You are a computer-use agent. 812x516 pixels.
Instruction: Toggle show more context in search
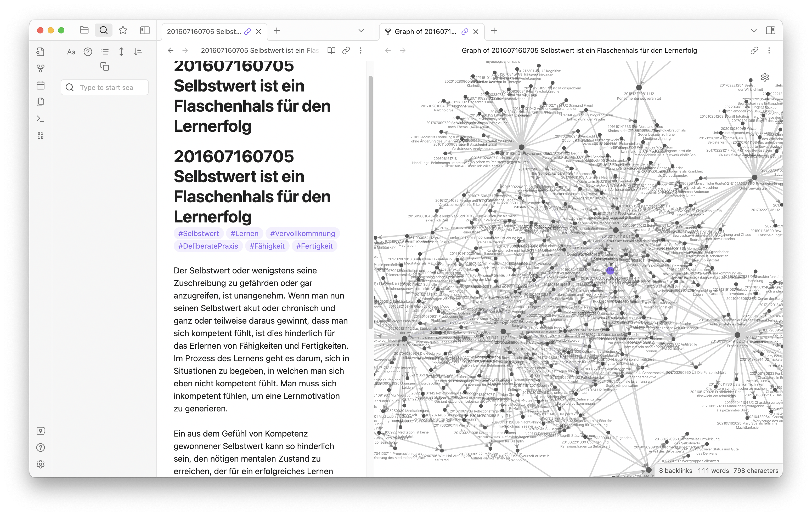(x=121, y=51)
